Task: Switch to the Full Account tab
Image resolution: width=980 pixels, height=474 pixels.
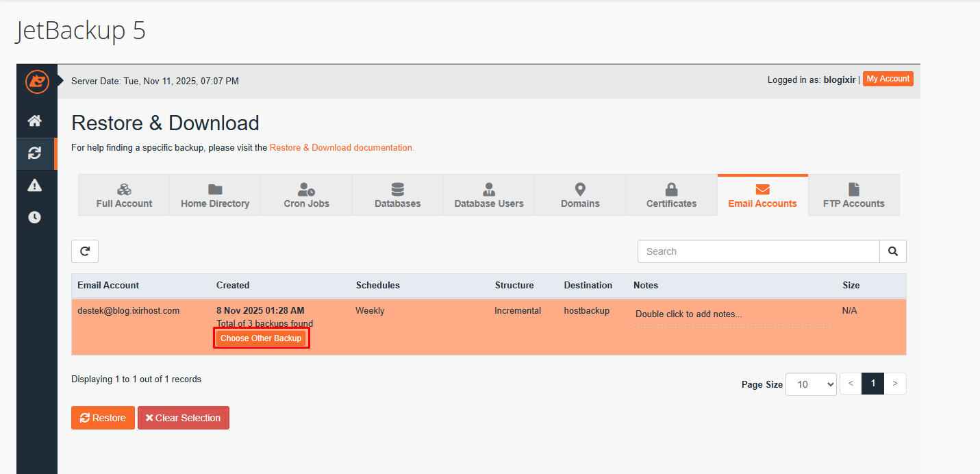Action: [x=124, y=195]
